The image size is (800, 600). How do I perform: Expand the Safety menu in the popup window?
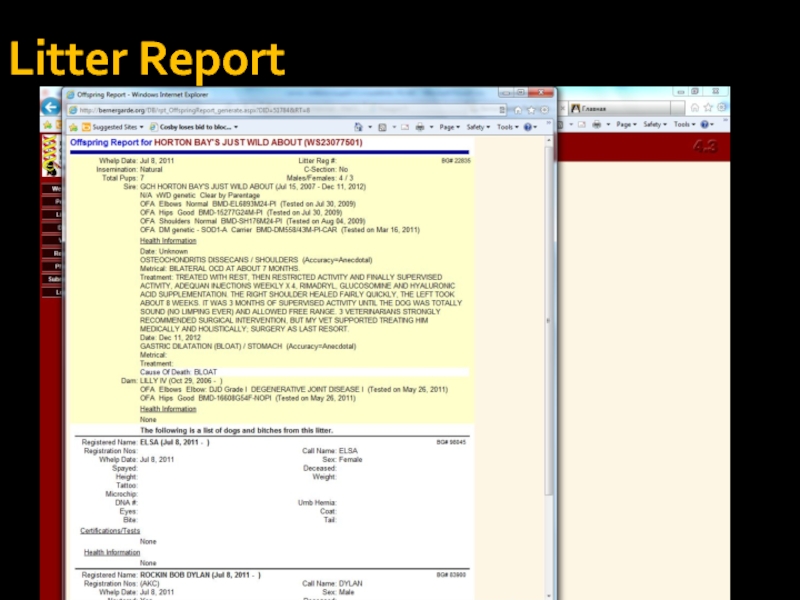(x=478, y=127)
